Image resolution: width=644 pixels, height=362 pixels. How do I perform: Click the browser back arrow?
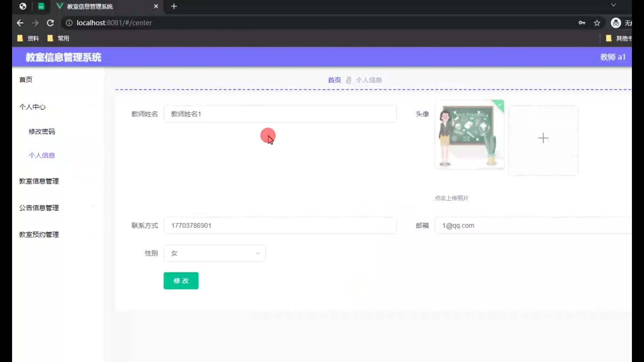[x=20, y=23]
